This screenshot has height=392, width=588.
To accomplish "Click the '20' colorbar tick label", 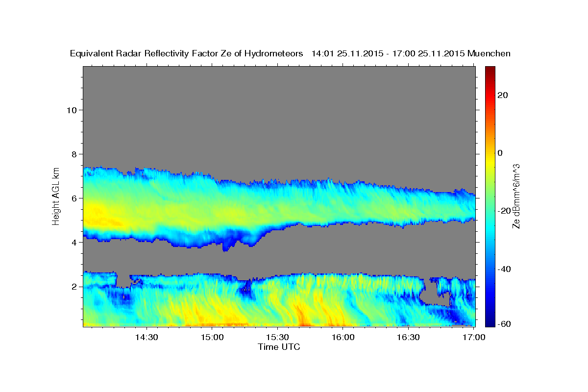I will click(503, 95).
